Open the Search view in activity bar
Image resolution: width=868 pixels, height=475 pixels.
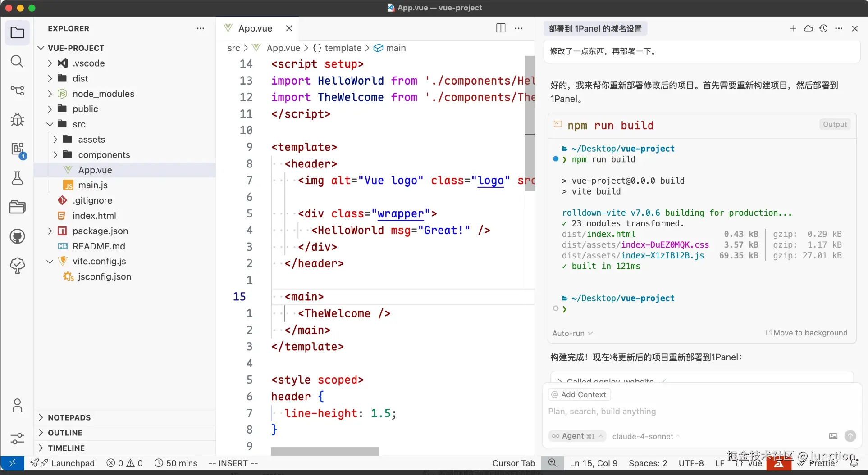point(17,61)
